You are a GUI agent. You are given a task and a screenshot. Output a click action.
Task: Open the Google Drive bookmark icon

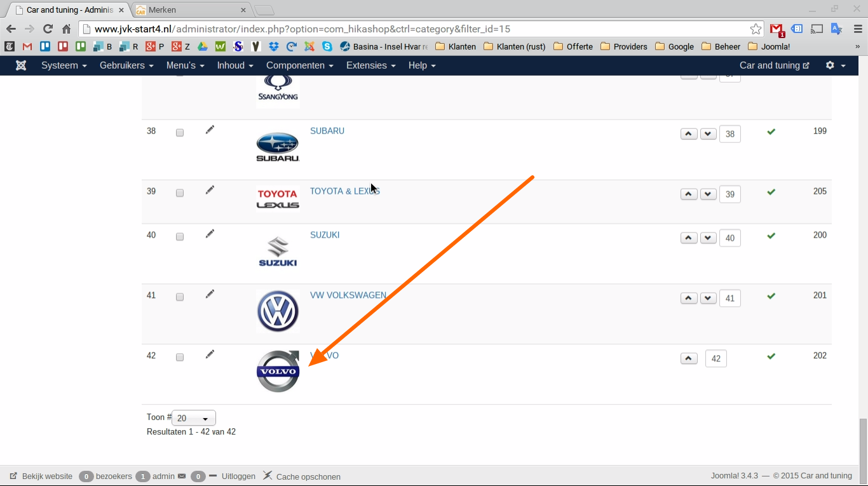(203, 46)
